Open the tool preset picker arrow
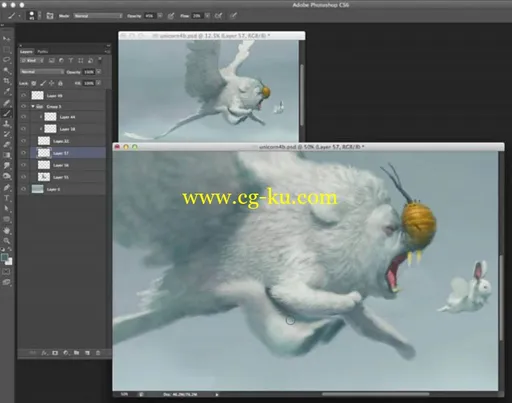Image resolution: width=512 pixels, height=403 pixels. pos(19,16)
